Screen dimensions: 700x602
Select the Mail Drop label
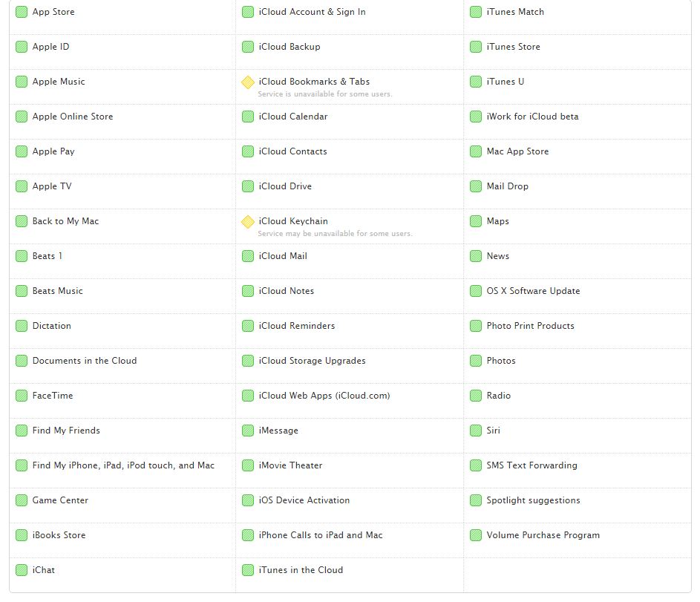click(x=508, y=186)
